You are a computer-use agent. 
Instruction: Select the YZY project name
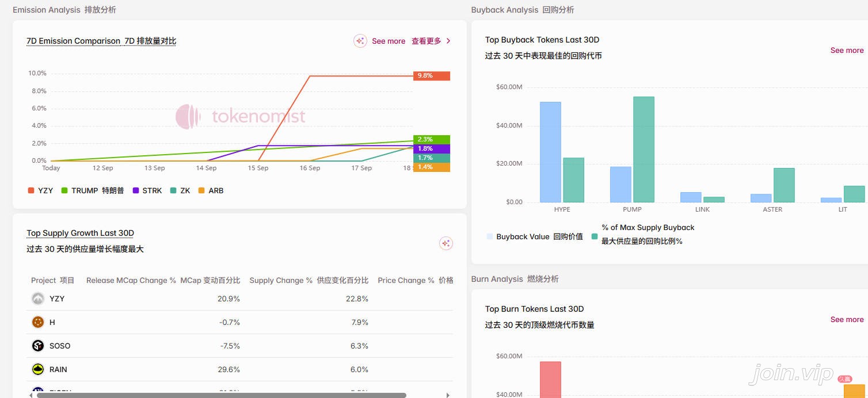(57, 298)
